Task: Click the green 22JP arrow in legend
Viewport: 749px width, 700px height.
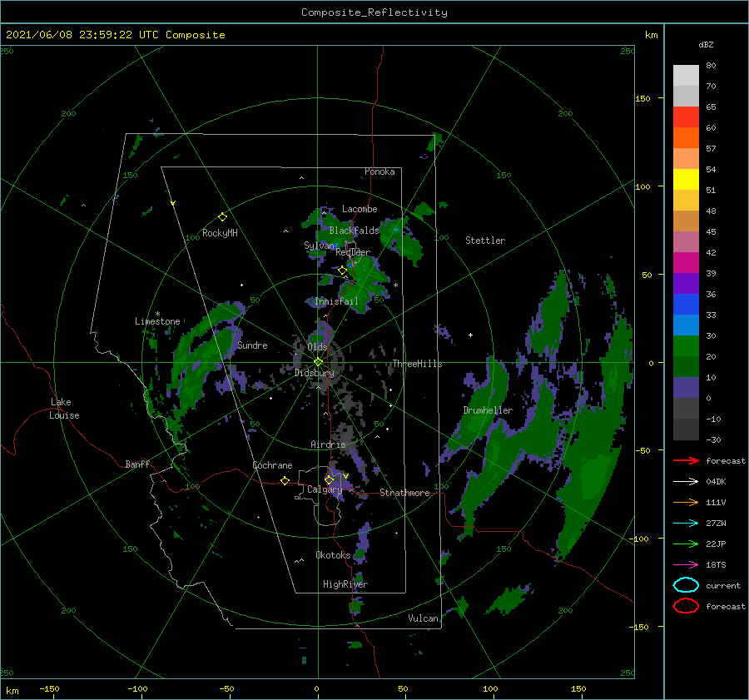Action: pyautogui.click(x=686, y=544)
